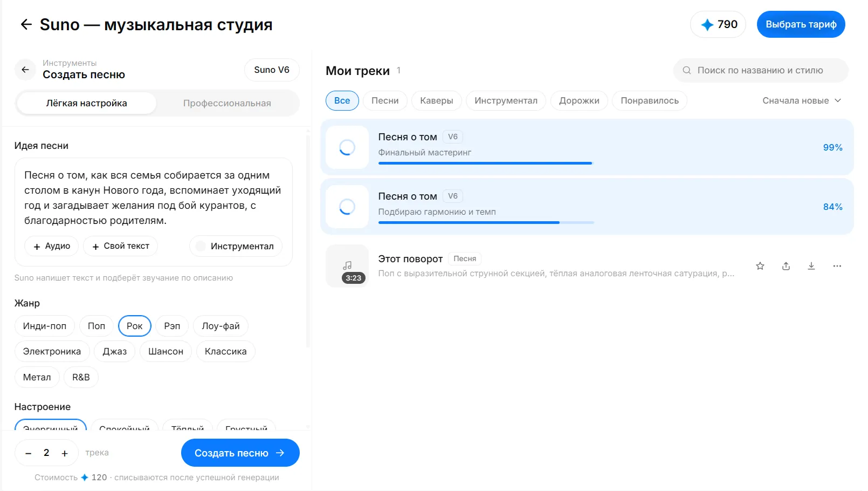The image size is (868, 491).
Task: Choose the Метал genre chip
Action: [37, 377]
